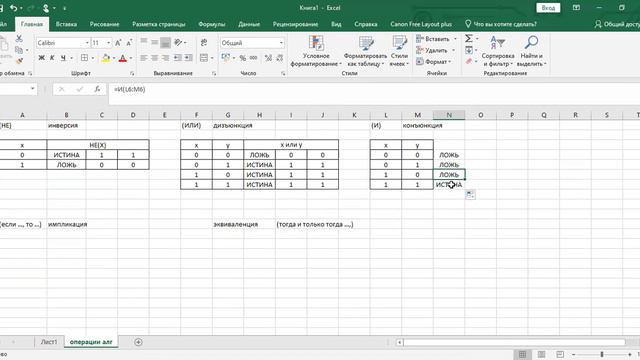Toggle underline formatting (Ч)
640x360 pixels.
point(63,58)
